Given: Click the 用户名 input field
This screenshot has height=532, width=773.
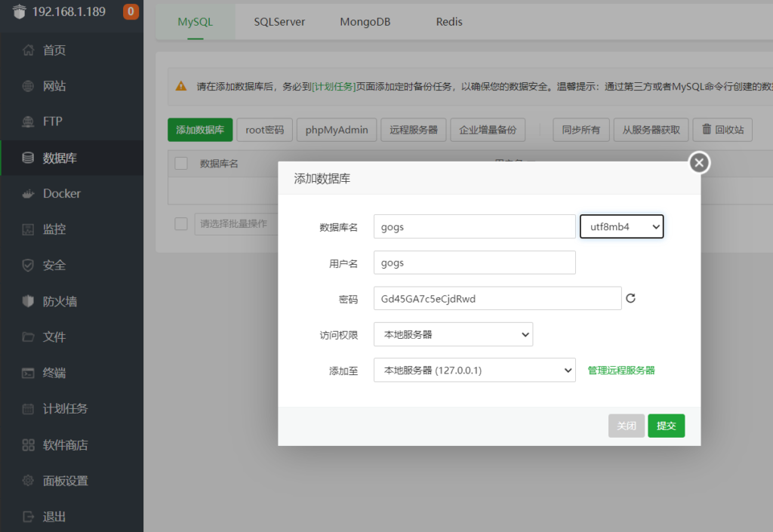Looking at the screenshot, I should click(x=474, y=263).
